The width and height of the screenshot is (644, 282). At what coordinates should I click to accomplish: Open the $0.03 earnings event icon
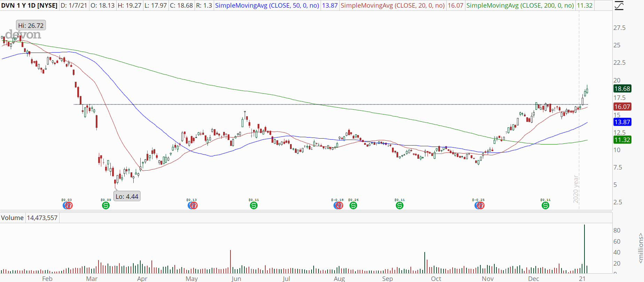68,205
